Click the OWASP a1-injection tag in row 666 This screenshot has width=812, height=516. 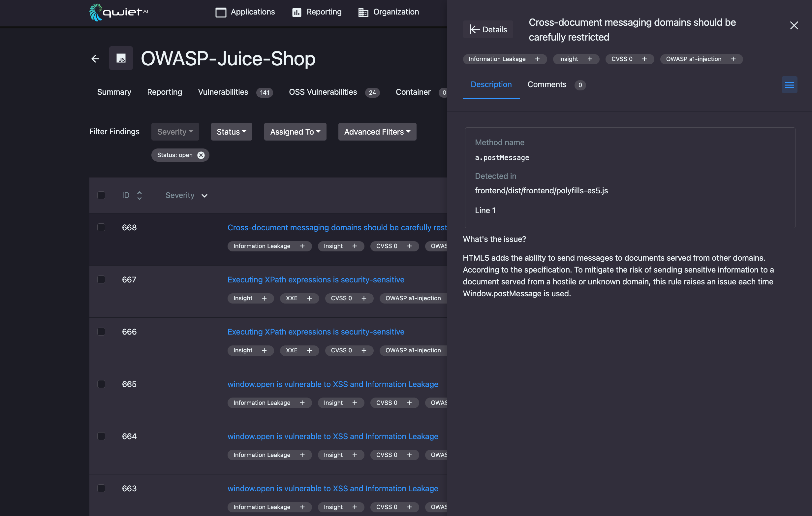coord(413,350)
